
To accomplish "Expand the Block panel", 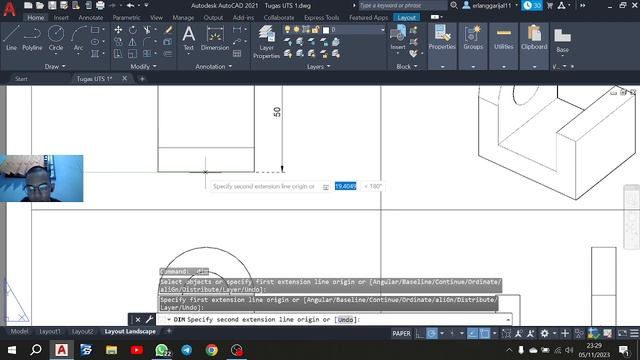I will pyautogui.click(x=407, y=67).
